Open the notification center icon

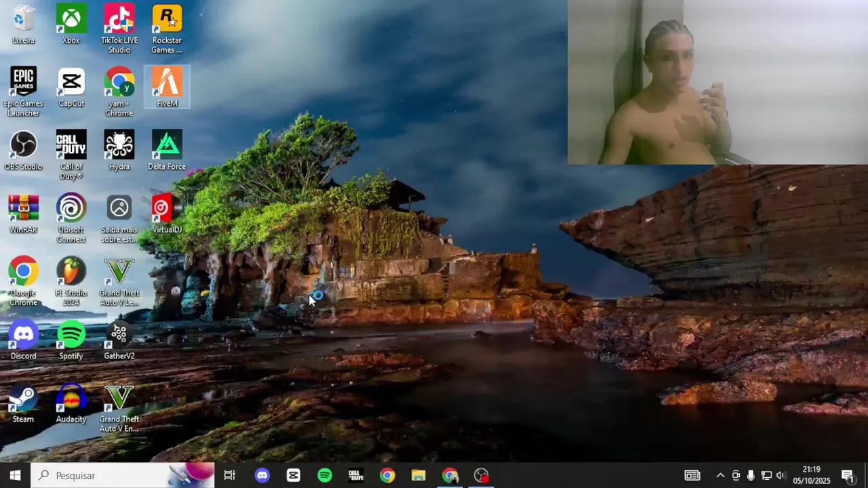coord(847,475)
